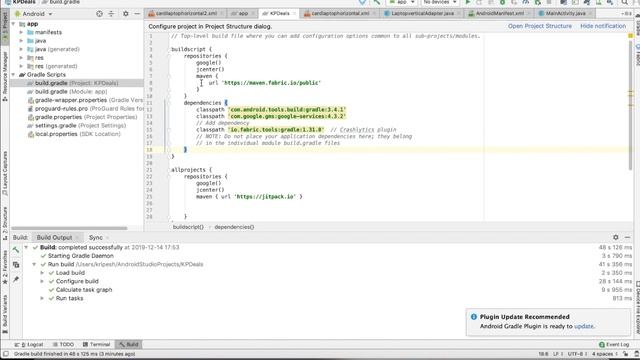Click the maven.fabric.io URL string in code
This screenshot has height=360, width=640.
pyautogui.click(x=271, y=83)
